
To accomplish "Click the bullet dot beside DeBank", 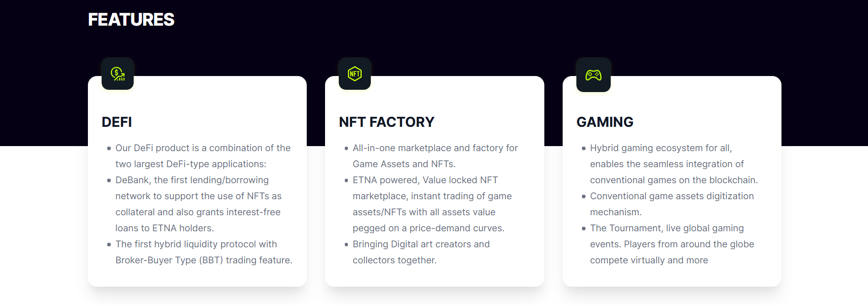I will 109,180.
